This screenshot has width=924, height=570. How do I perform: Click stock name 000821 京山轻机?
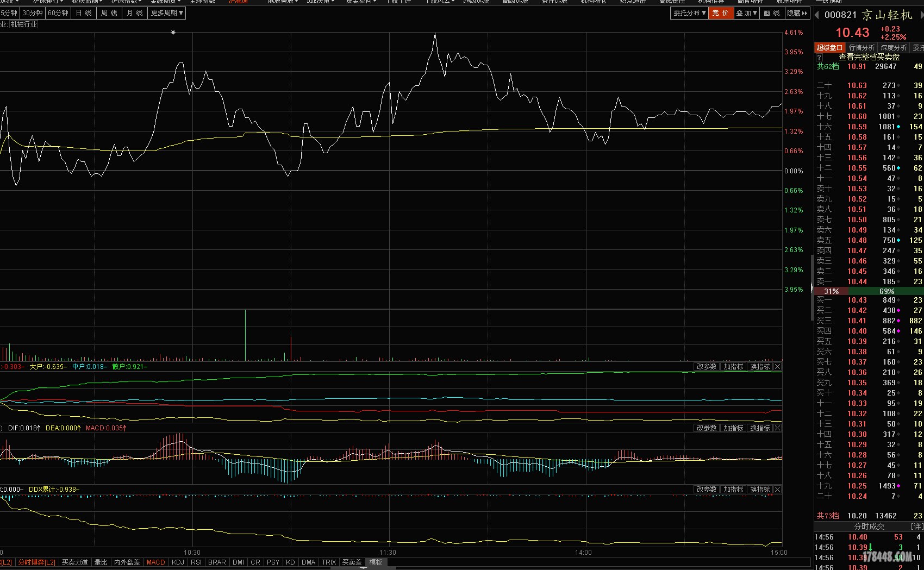point(868,15)
